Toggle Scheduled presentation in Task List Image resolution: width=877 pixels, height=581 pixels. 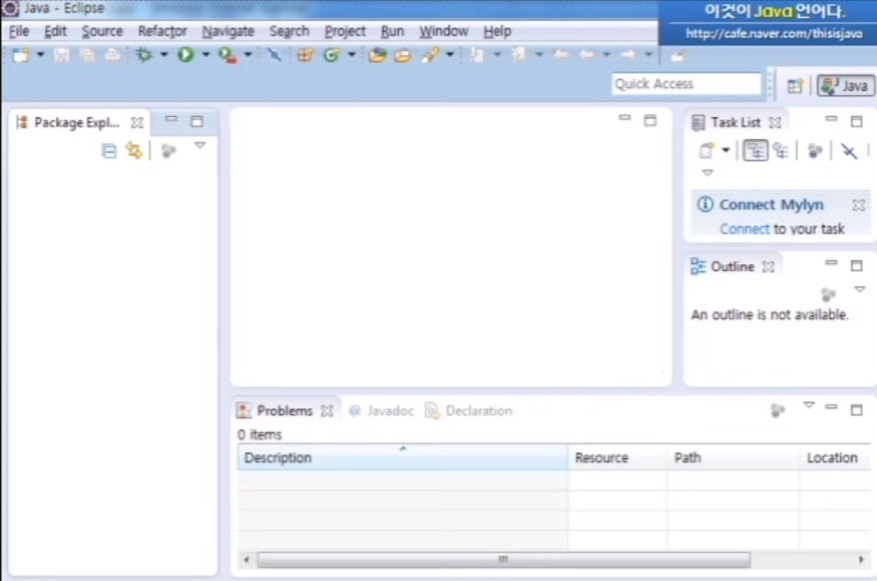pos(781,150)
